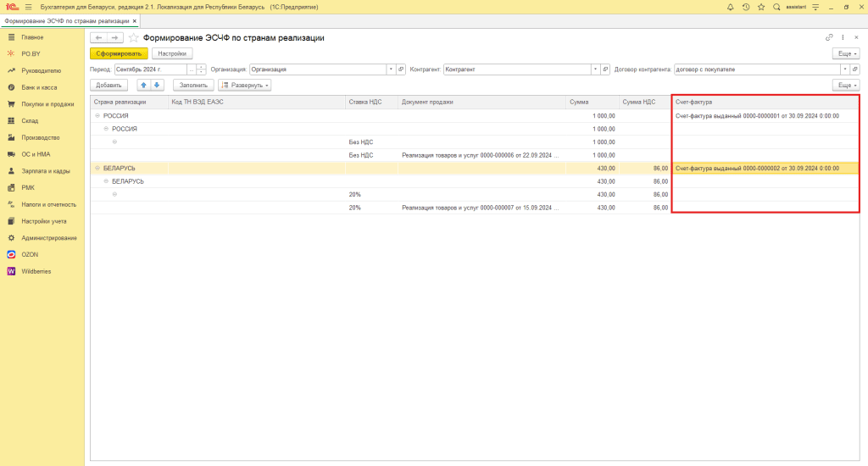This screenshot has width=868, height=466.
Task: Move row up with blue arrow
Action: pyautogui.click(x=144, y=86)
